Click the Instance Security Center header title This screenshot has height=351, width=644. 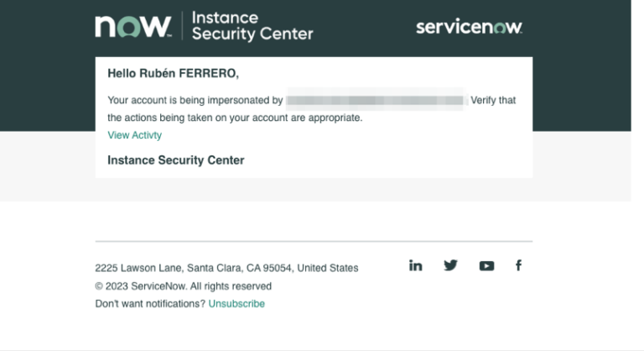pos(252,26)
